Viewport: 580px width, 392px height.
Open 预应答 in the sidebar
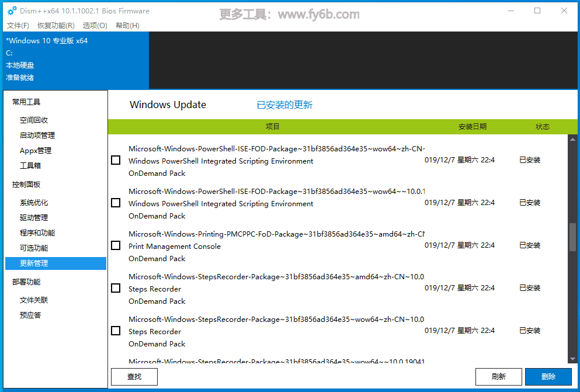[30, 315]
